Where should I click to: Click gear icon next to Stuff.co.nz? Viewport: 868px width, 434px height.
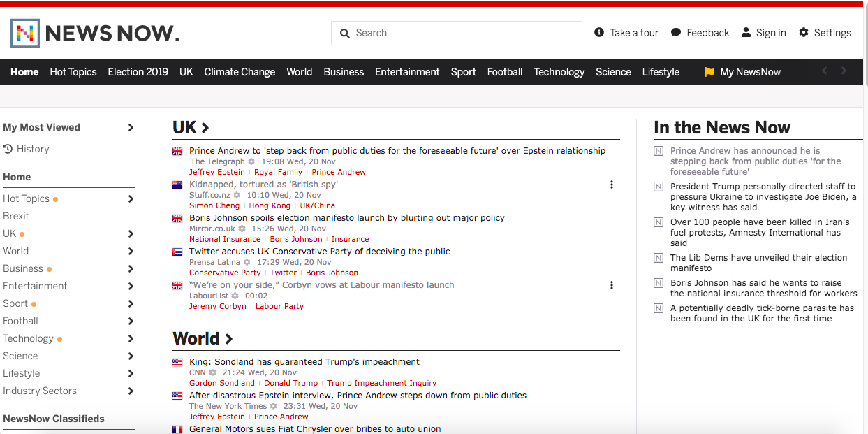237,195
